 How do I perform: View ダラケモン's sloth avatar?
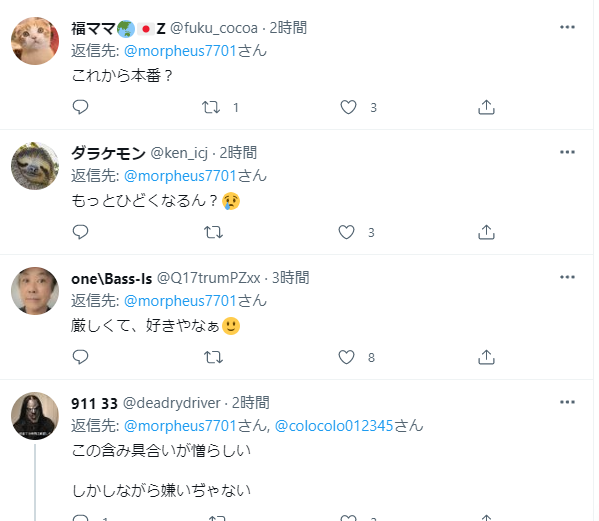click(x=35, y=166)
